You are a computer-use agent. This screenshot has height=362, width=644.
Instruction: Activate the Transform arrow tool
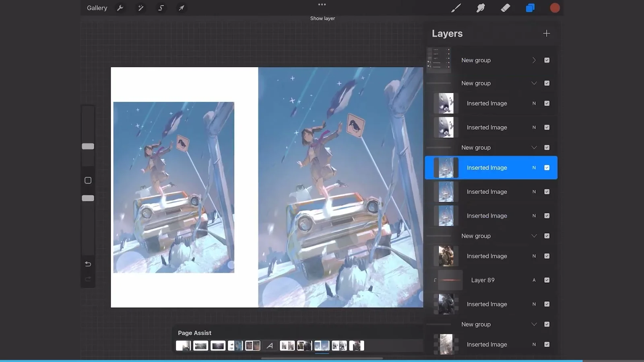(182, 8)
